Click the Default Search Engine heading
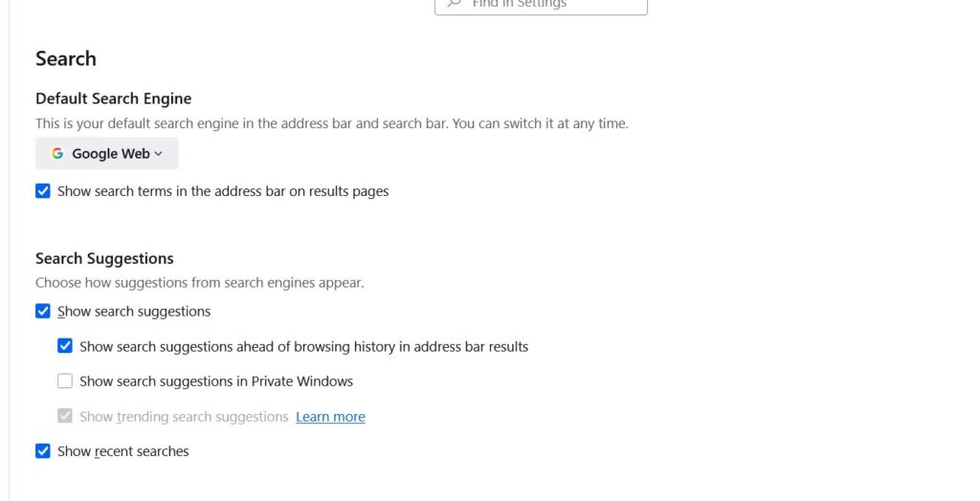This screenshot has width=980, height=501. point(114,98)
